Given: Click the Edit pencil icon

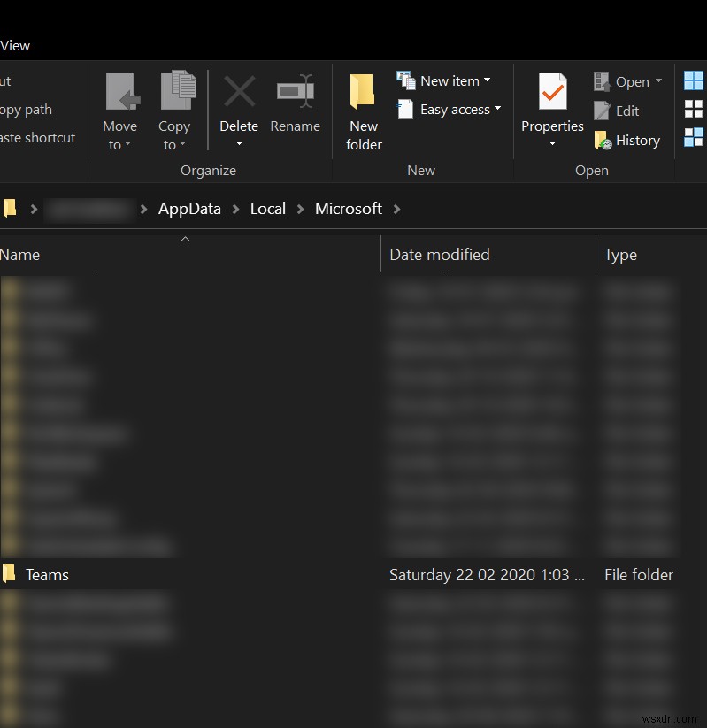Looking at the screenshot, I should pyautogui.click(x=602, y=111).
